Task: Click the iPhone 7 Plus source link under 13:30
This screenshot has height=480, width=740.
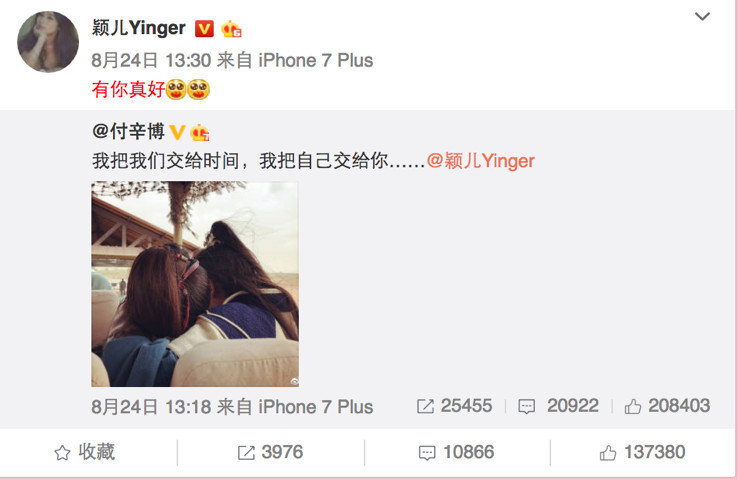Action: pos(315,60)
